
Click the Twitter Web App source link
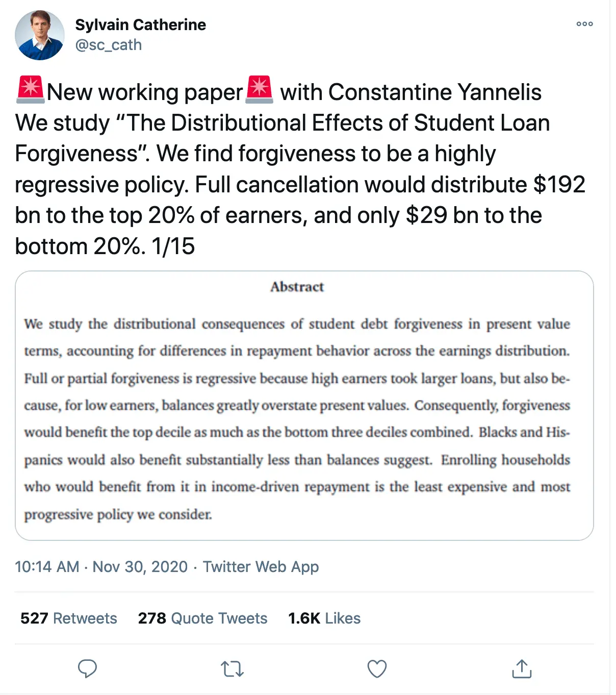[x=261, y=567]
